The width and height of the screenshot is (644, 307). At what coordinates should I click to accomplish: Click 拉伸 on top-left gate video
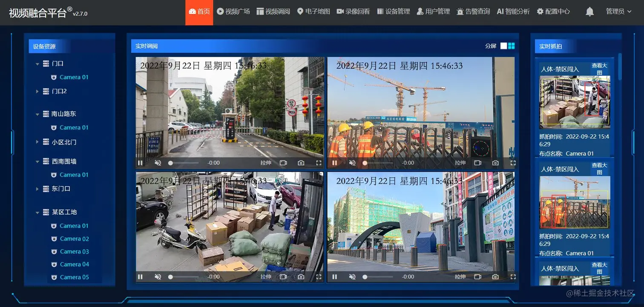tap(266, 163)
